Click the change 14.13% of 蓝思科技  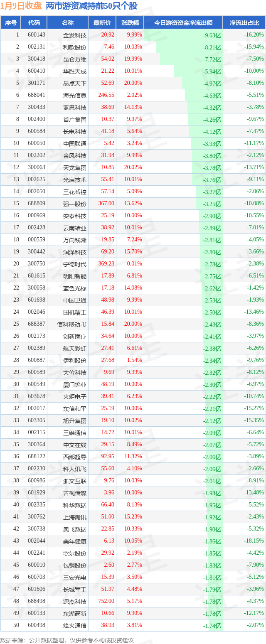pos(134,107)
